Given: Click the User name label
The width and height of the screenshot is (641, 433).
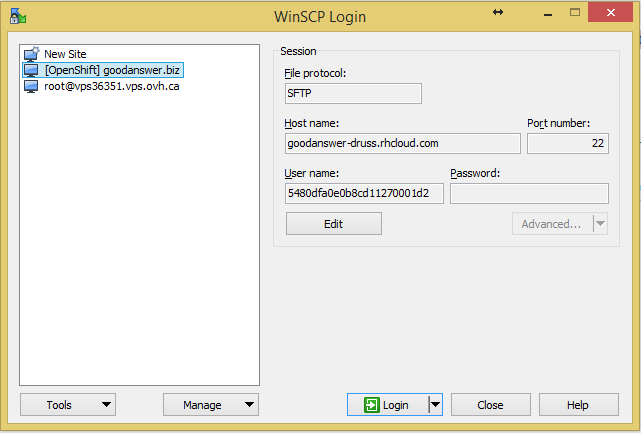Looking at the screenshot, I should point(312,173).
